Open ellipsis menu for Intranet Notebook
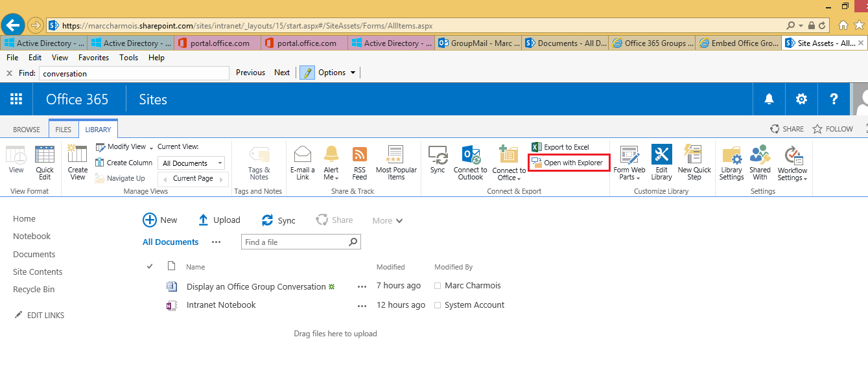Screen dimensions: 868x392 pos(362,305)
